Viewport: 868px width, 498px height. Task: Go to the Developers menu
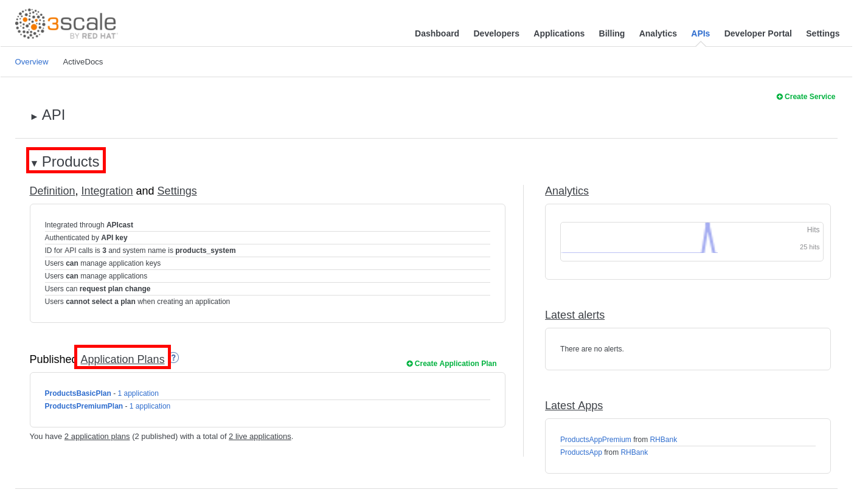(x=496, y=33)
